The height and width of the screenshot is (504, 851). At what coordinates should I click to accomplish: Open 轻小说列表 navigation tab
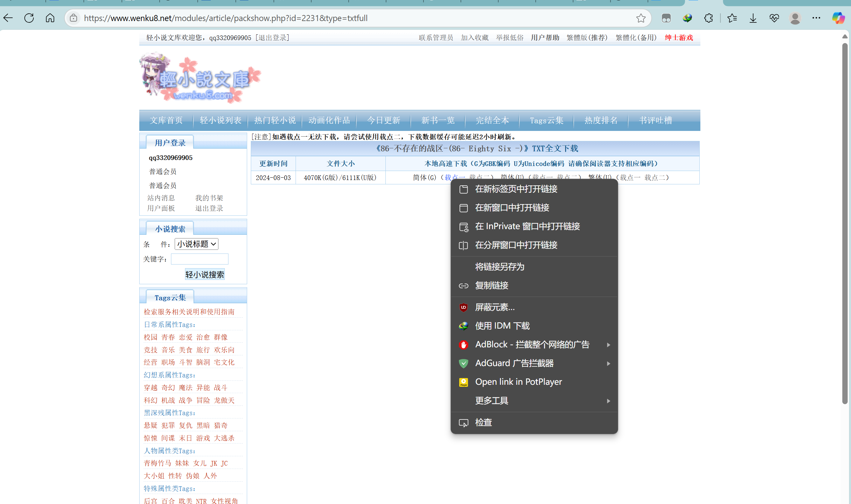220,120
